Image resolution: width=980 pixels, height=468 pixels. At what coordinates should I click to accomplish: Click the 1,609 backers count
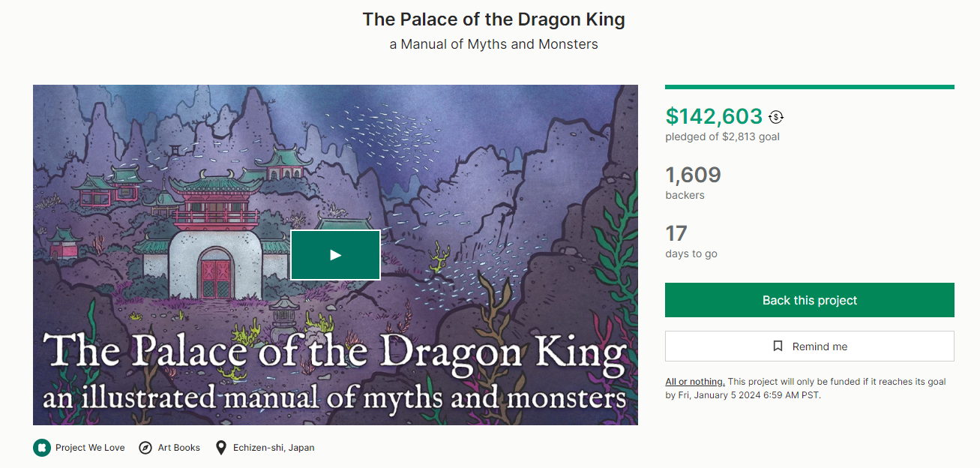click(x=693, y=175)
